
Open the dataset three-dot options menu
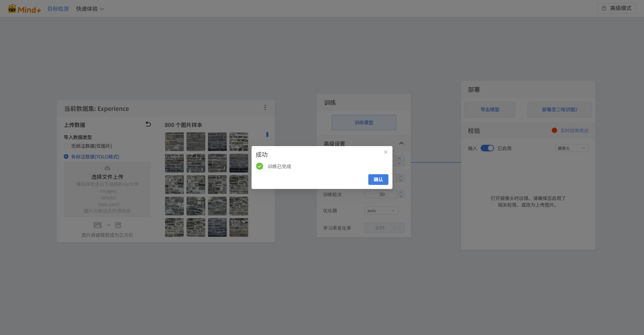(265, 108)
